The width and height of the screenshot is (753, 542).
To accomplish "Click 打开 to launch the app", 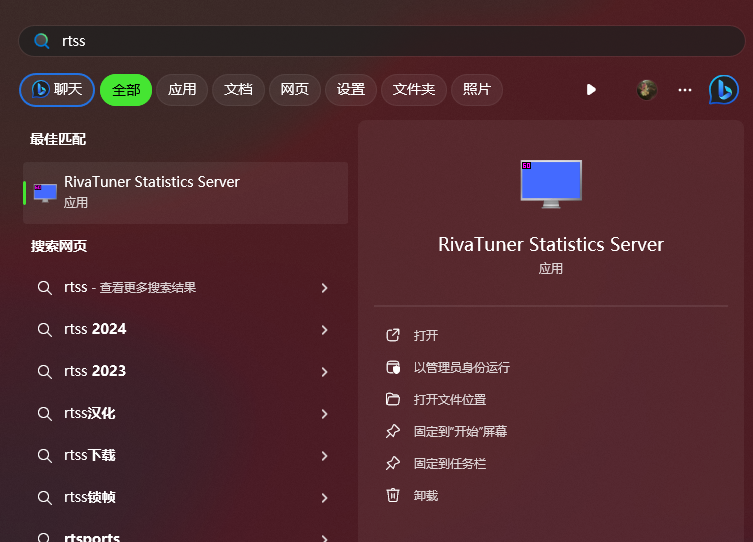I will coord(425,335).
